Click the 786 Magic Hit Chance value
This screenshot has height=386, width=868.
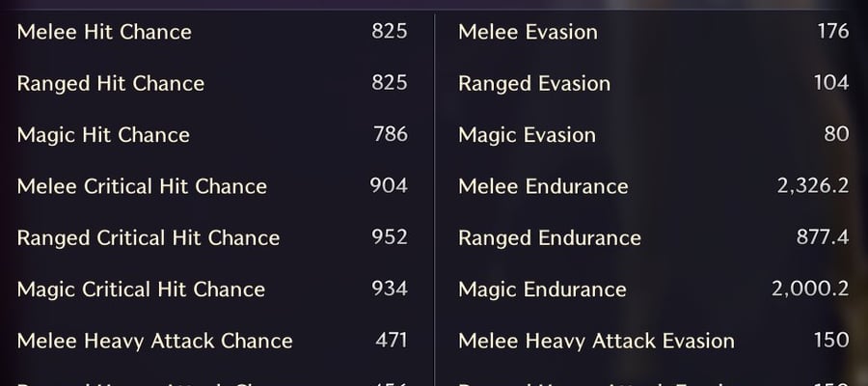point(391,134)
